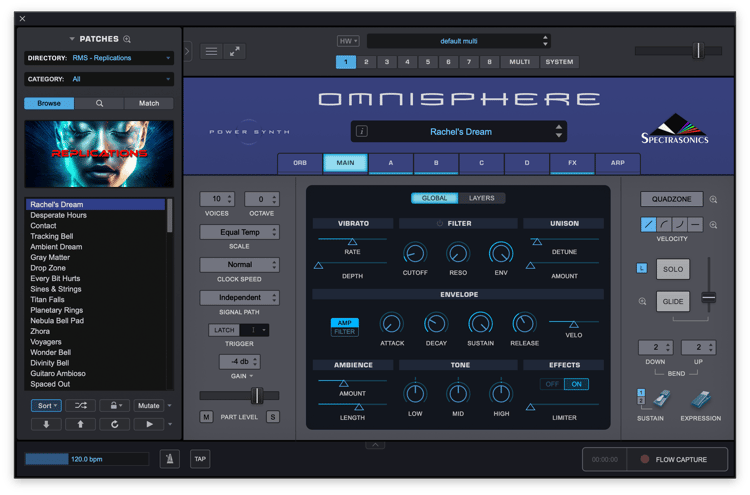Adjust the vibrato rate slider
The height and width of the screenshot is (495, 750).
pos(353,241)
